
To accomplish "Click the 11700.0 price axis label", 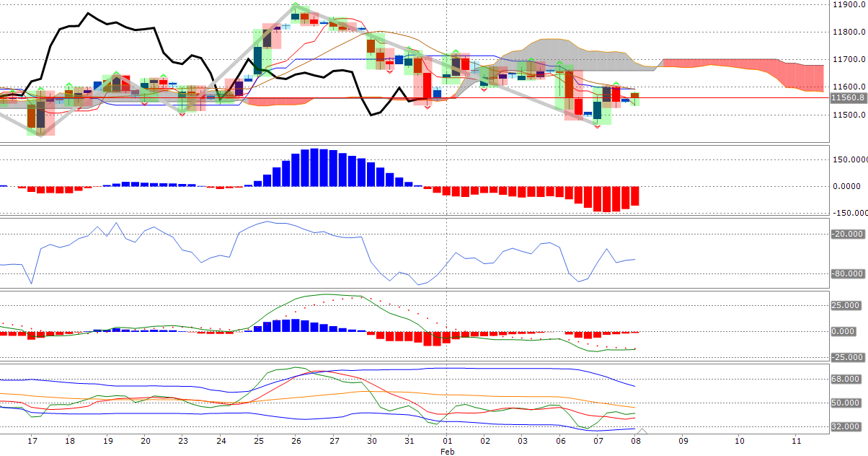I will coord(849,59).
